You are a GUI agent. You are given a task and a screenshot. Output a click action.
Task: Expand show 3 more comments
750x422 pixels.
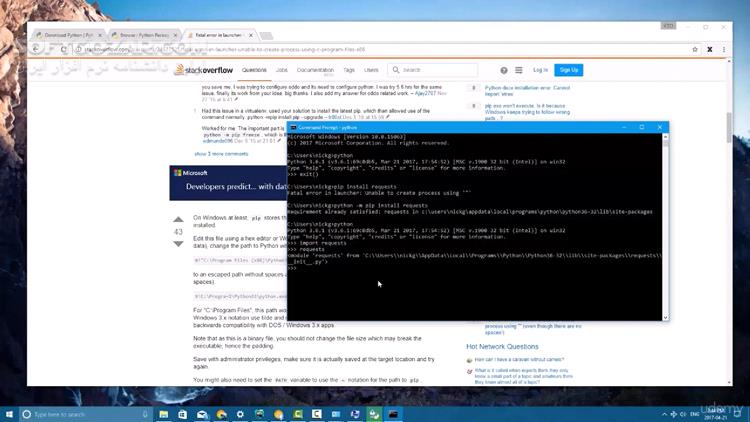(221, 154)
